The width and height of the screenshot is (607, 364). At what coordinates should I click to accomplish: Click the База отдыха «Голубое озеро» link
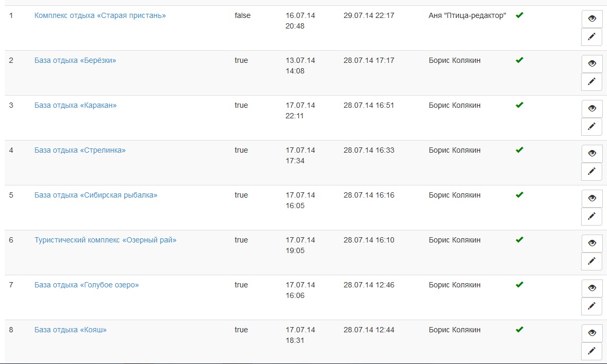point(86,285)
